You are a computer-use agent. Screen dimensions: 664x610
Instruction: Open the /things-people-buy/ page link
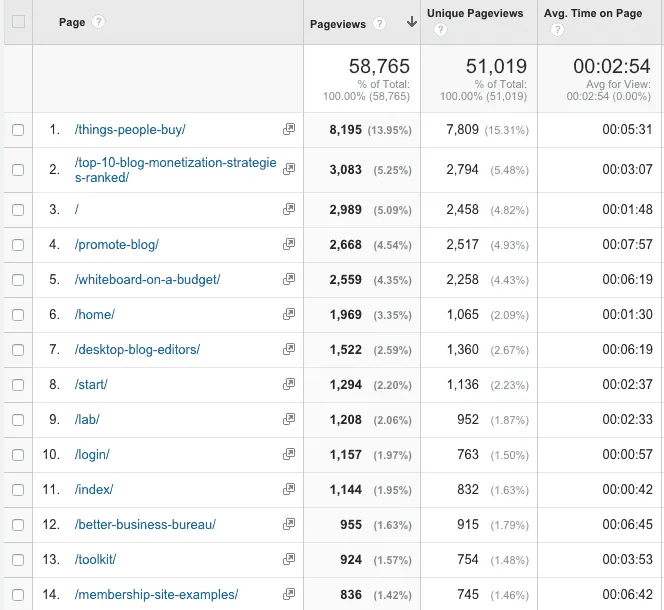click(130, 129)
